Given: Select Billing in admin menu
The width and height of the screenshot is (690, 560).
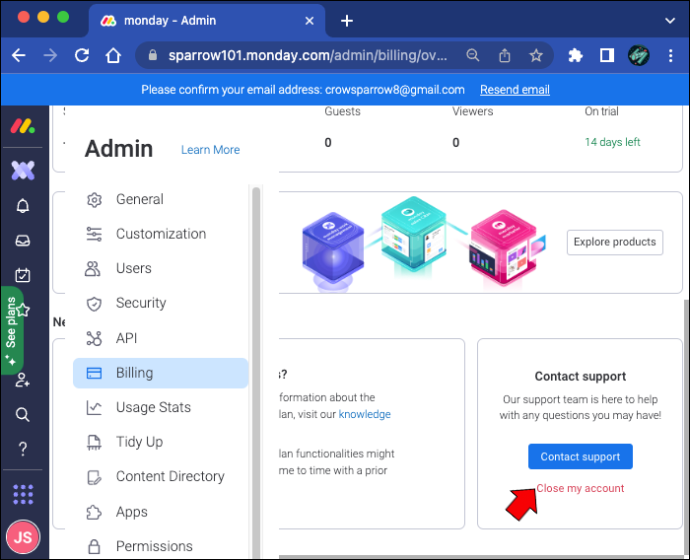Looking at the screenshot, I should (x=161, y=373).
